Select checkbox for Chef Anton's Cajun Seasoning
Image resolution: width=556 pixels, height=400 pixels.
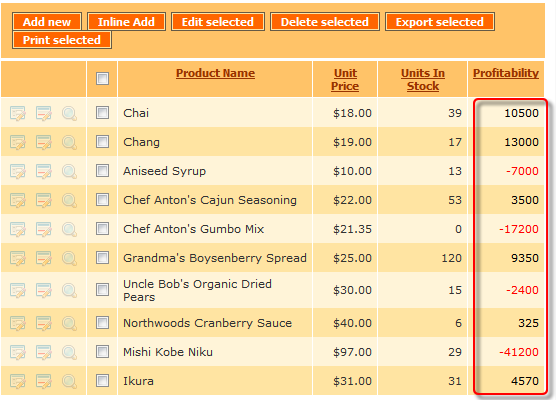click(102, 200)
